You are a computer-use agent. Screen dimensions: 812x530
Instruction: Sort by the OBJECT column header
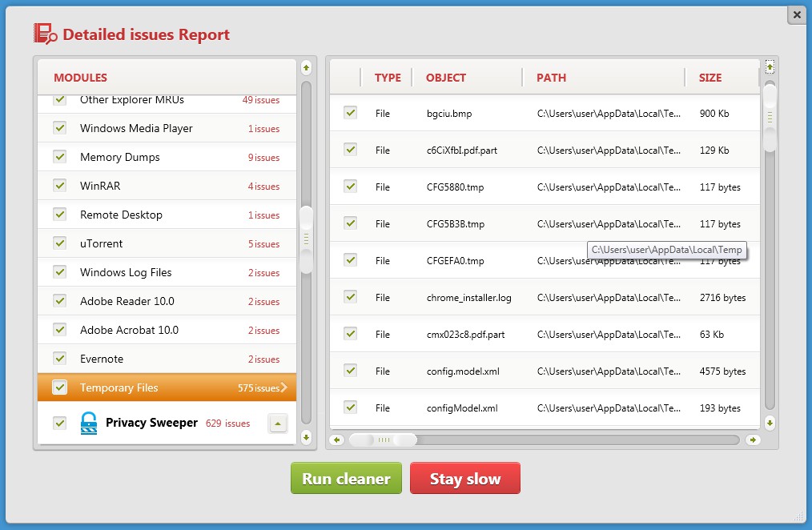pos(446,78)
